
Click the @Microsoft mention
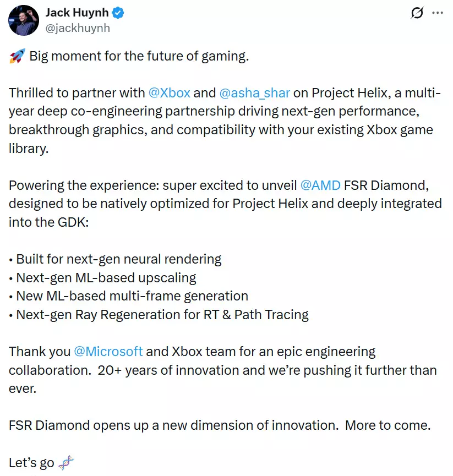point(108,351)
